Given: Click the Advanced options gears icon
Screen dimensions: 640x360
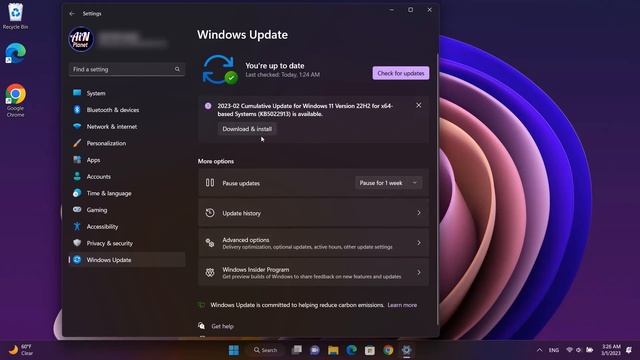Looking at the screenshot, I should point(210,243).
